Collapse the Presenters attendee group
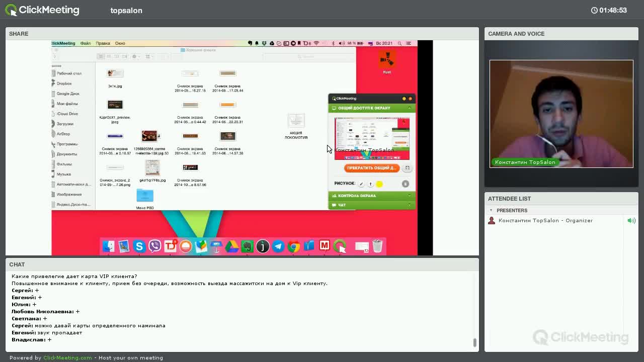 (492, 211)
